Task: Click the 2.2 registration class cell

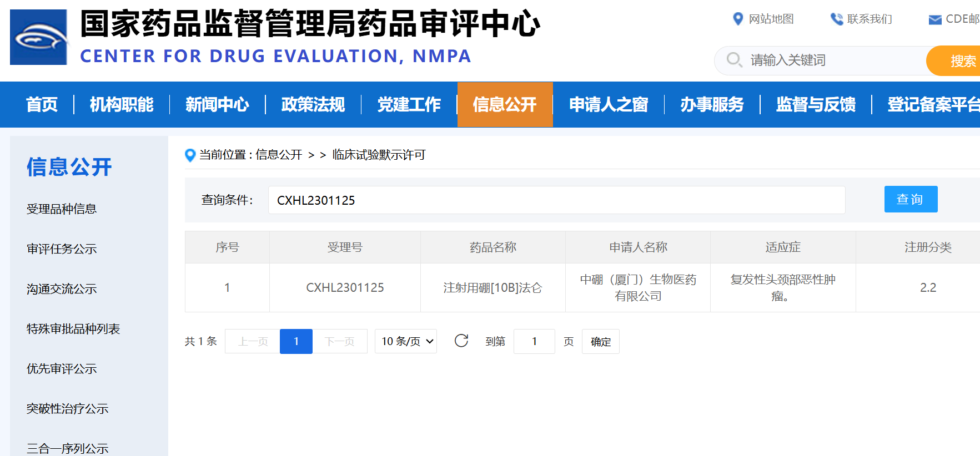Action: (x=928, y=287)
